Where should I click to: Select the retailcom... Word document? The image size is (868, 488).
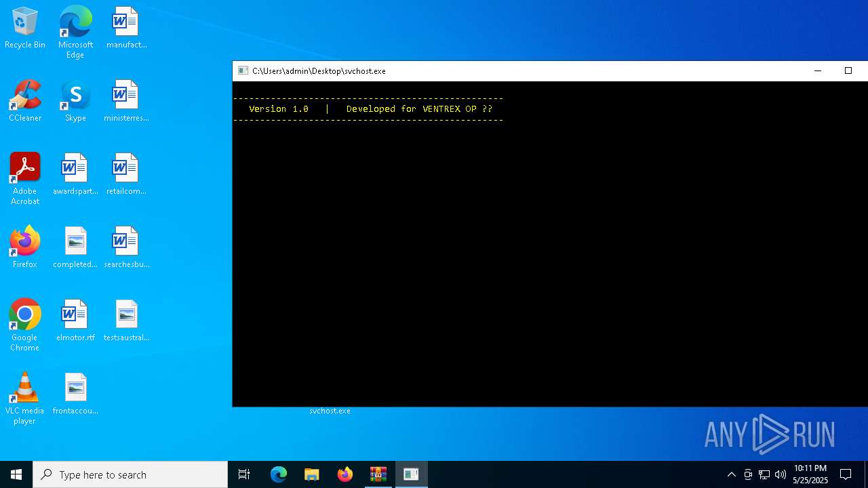click(x=126, y=175)
